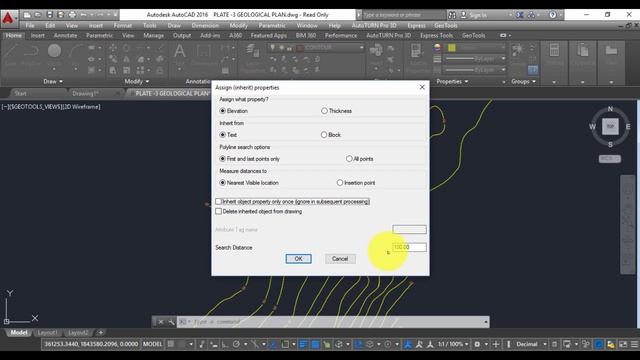Image resolution: width=640 pixels, height=360 pixels.
Task: Expand the Modify panel dropdown
Action: (x=137, y=82)
